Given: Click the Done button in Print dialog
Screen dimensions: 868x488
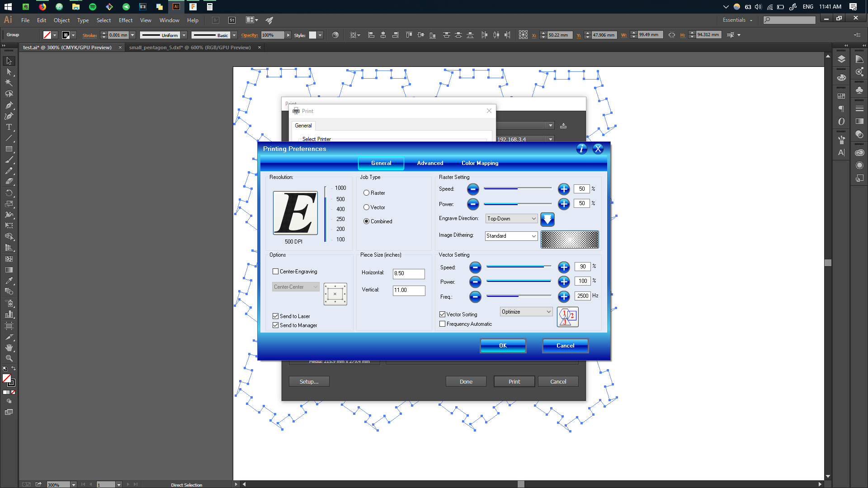Looking at the screenshot, I should [466, 382].
